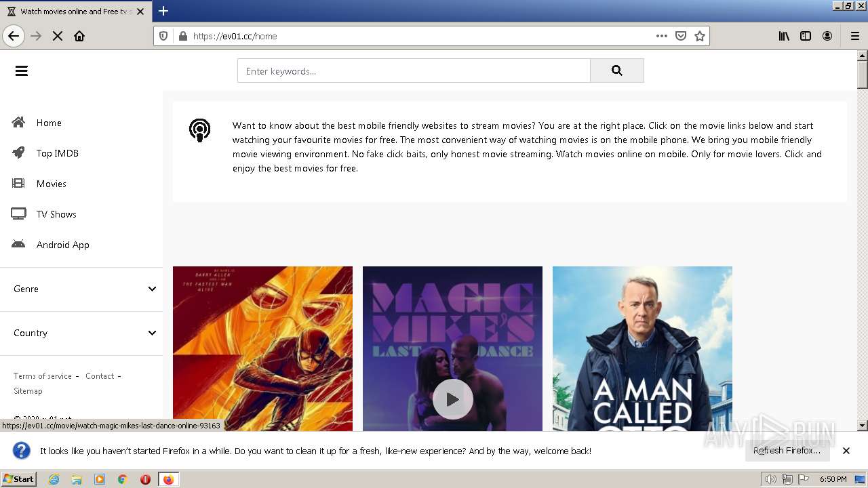Viewport: 868px width, 488px height.
Task: Click the Enter keywords search field
Action: (414, 70)
